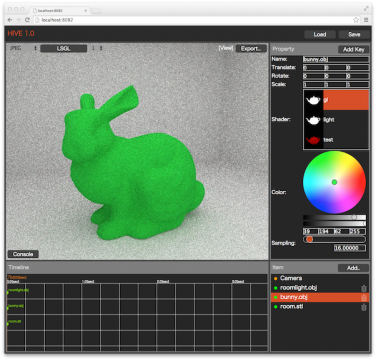Image resolution: width=376 pixels, height=360 pixels.
Task: Select roomlight.obj in the Item list
Action: click(x=320, y=288)
